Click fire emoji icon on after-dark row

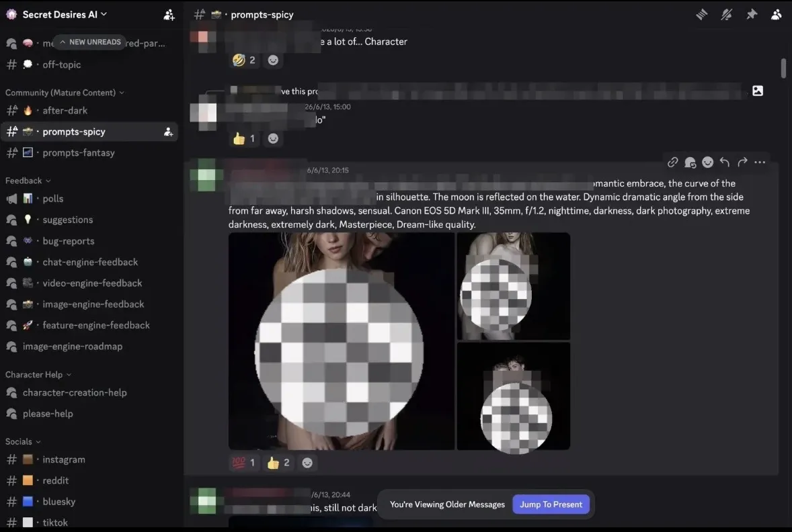28,111
